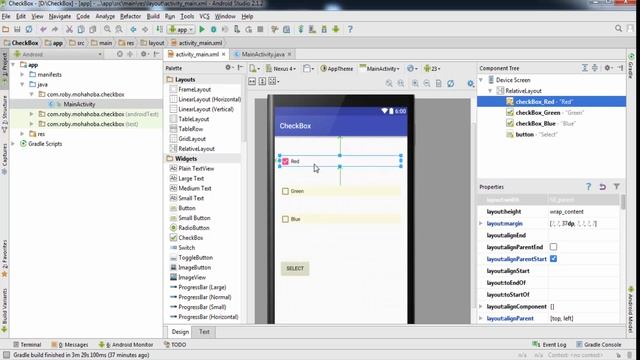
Task: Toggle the Properties filter funnel icon
Action: point(617,187)
